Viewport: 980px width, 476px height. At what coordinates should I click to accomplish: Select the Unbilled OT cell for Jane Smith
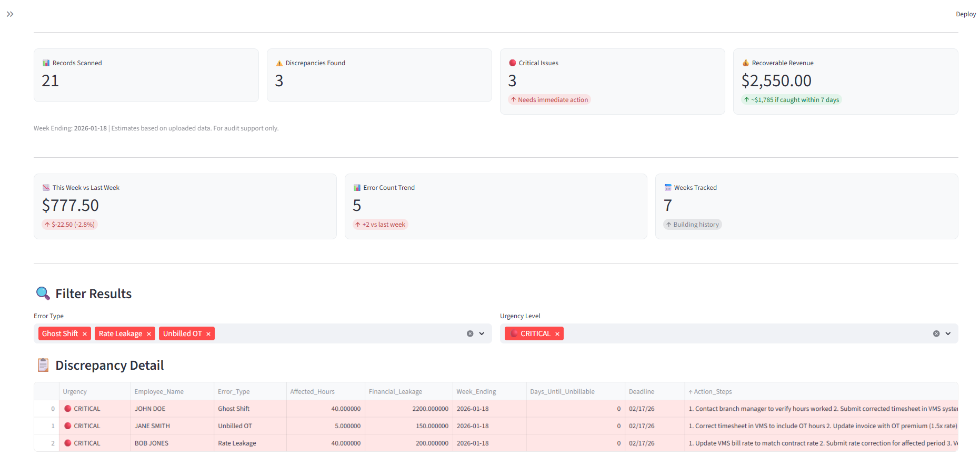(x=235, y=426)
